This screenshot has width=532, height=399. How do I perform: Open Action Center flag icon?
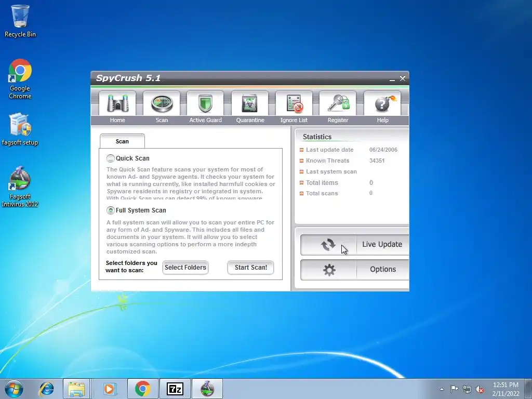[454, 389]
